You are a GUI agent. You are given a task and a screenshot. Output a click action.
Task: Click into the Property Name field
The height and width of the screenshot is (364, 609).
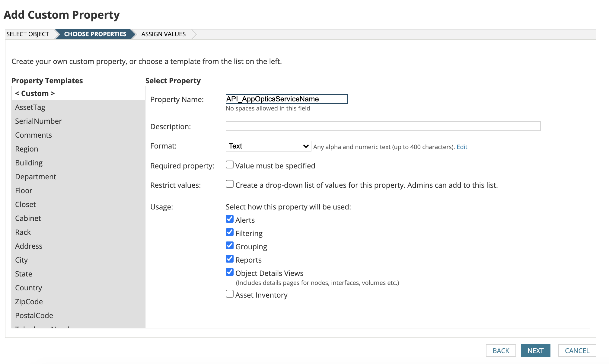tap(286, 99)
